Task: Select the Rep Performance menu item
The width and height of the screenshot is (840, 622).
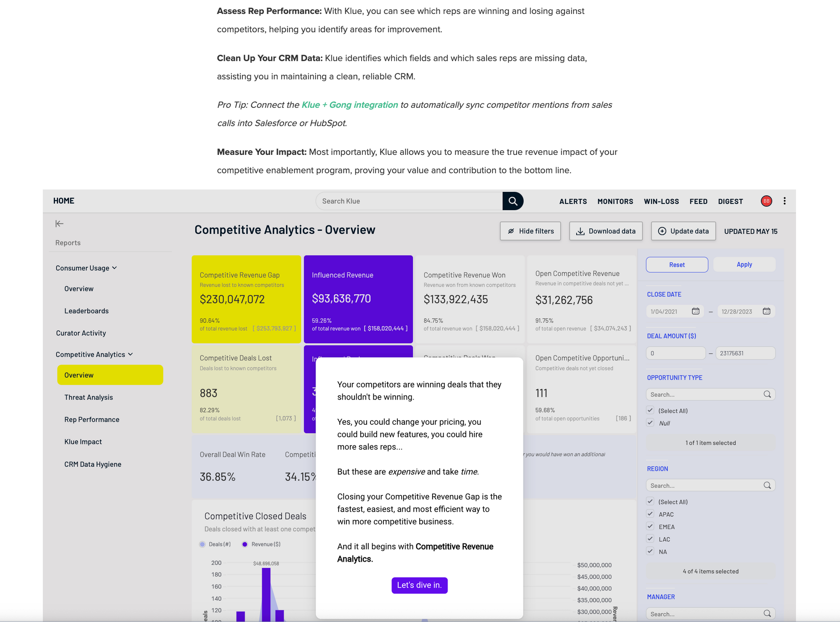Action: [x=92, y=419]
